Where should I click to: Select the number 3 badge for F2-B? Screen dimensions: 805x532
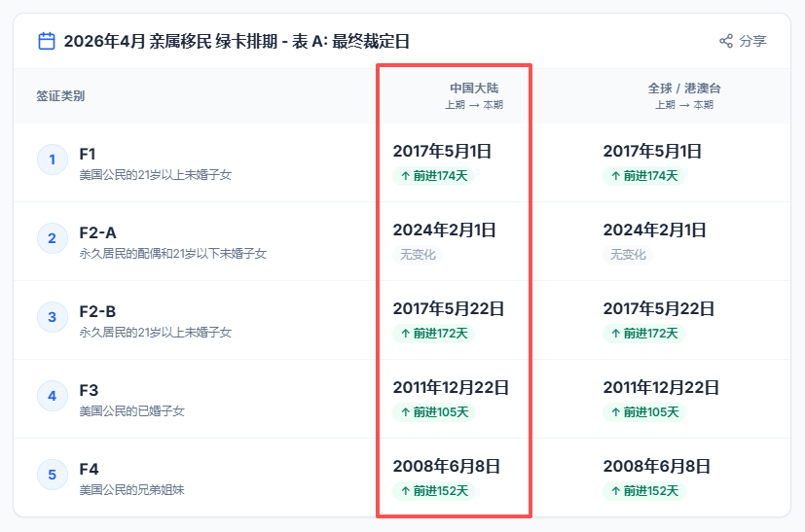53,317
